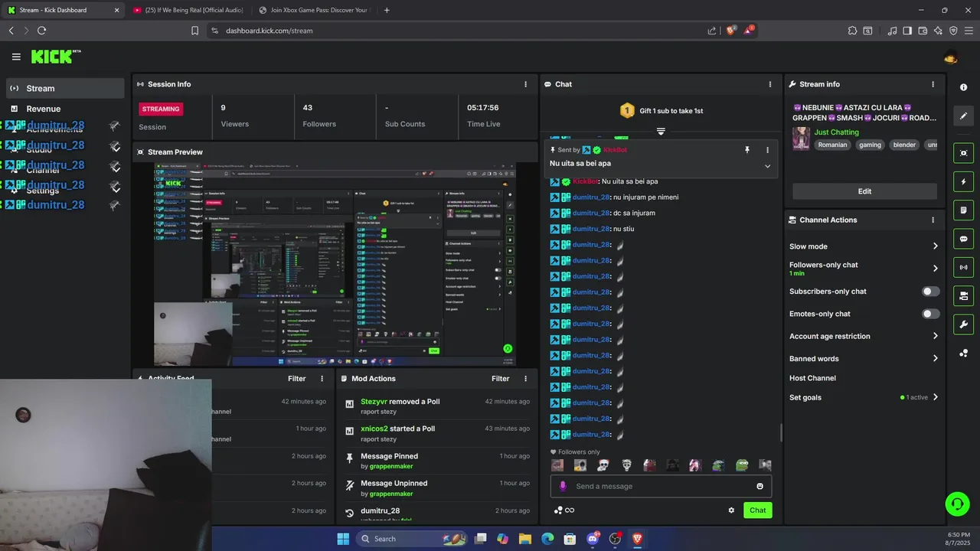
Task: Select Revenue in left sidebar
Action: pos(65,109)
